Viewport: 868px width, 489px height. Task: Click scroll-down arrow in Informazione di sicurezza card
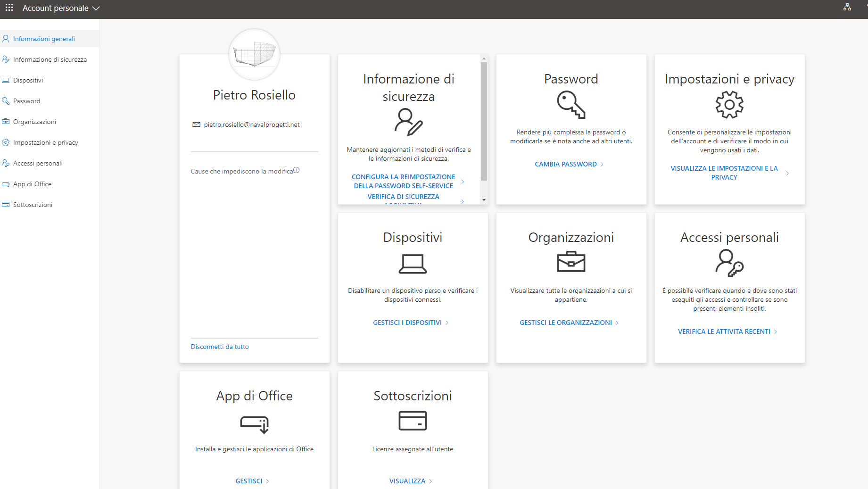coord(484,200)
